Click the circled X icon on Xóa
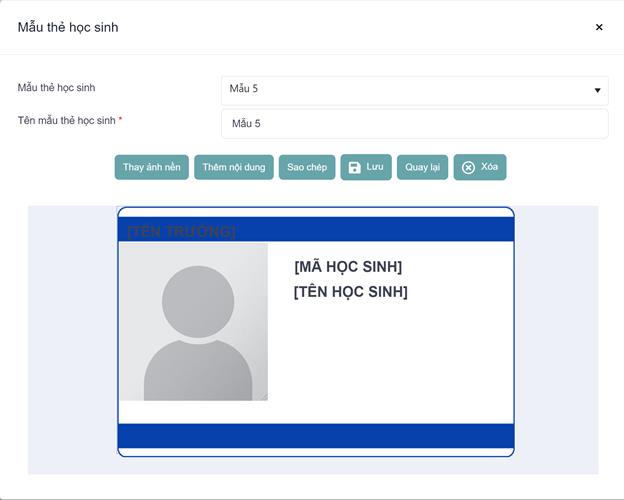The width and height of the screenshot is (624, 500). click(x=468, y=167)
